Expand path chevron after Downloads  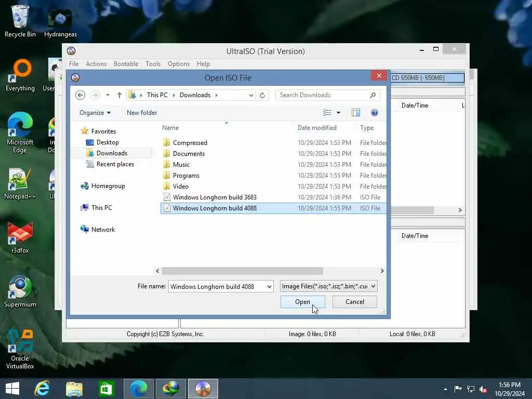[217, 96]
